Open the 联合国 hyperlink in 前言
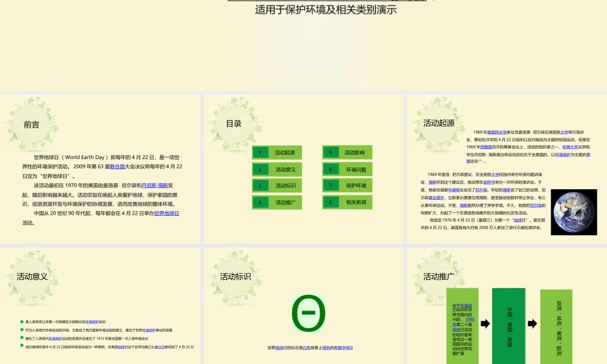Image resolution: width=607 pixels, height=364 pixels. (x=117, y=166)
